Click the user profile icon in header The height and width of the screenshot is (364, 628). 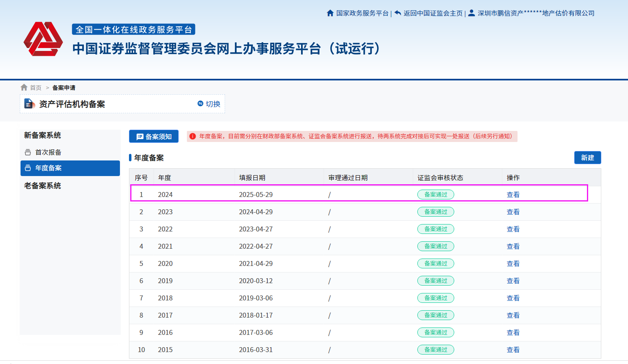[x=472, y=13]
